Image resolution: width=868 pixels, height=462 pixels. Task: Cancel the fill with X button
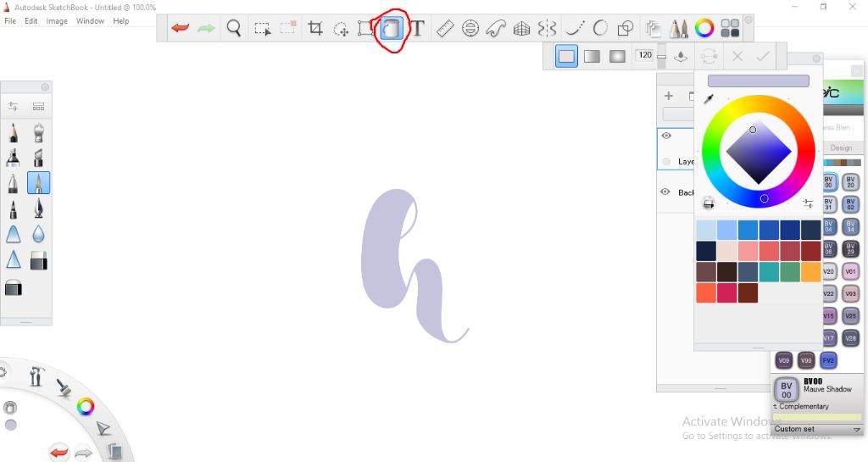point(737,56)
